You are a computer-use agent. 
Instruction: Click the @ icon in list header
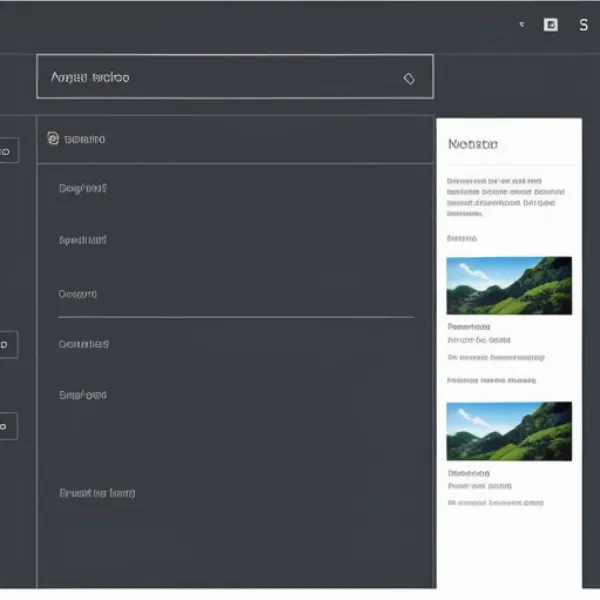pos(53,139)
